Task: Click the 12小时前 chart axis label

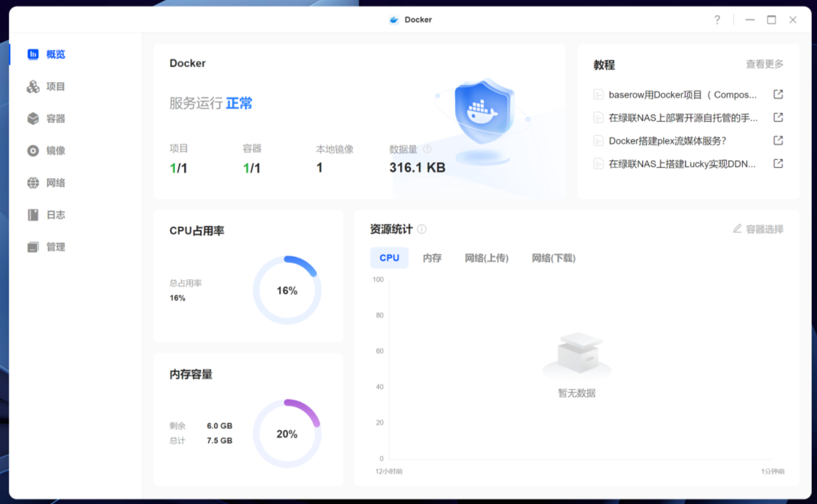Action: pos(389,471)
